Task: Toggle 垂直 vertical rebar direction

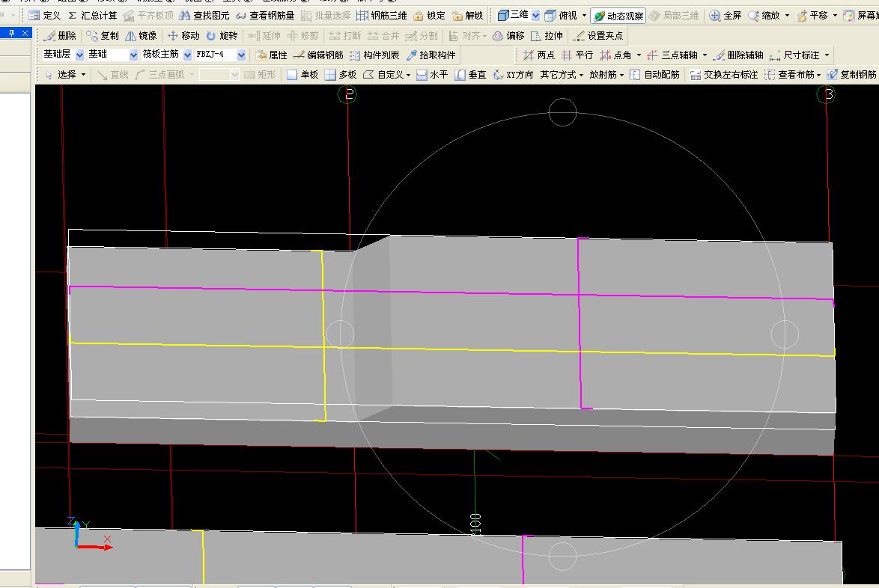Action: click(x=470, y=75)
